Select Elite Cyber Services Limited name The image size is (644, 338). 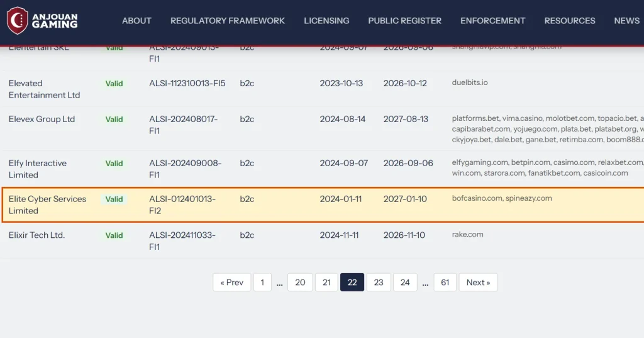(x=47, y=205)
